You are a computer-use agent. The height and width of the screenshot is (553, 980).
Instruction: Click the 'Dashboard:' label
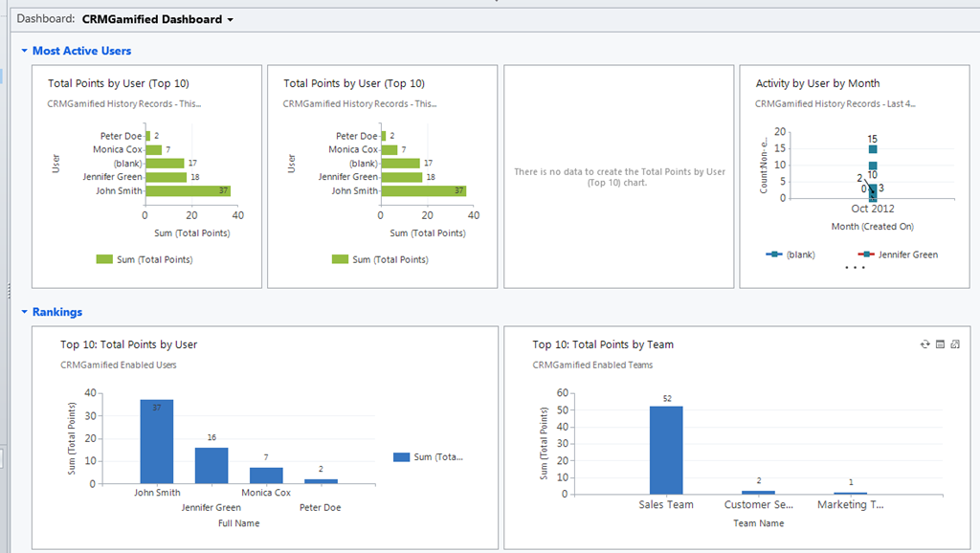coord(46,19)
